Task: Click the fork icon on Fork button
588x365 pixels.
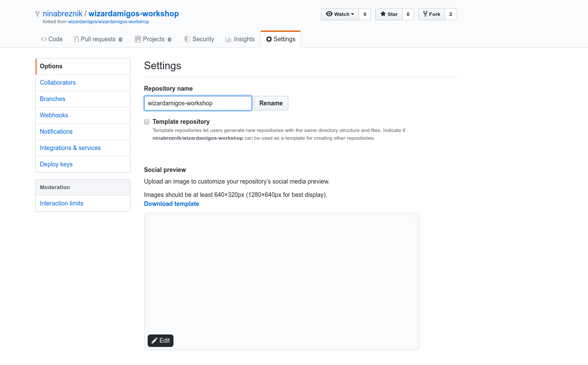Action: coord(425,14)
